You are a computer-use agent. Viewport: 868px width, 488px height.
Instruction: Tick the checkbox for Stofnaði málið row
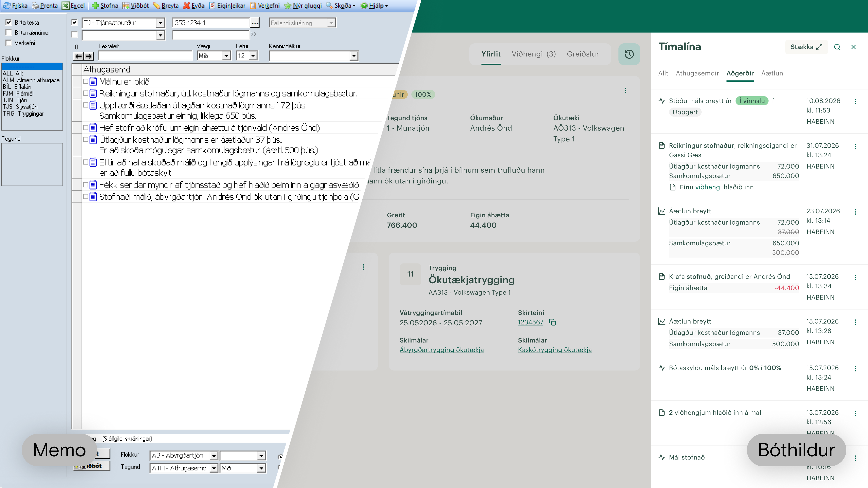pyautogui.click(x=86, y=196)
